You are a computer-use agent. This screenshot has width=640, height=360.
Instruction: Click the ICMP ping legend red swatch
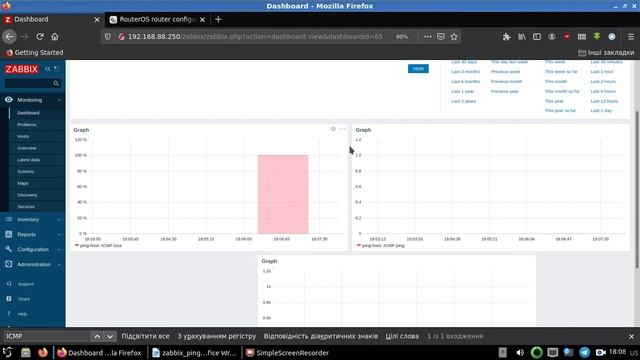(359, 245)
